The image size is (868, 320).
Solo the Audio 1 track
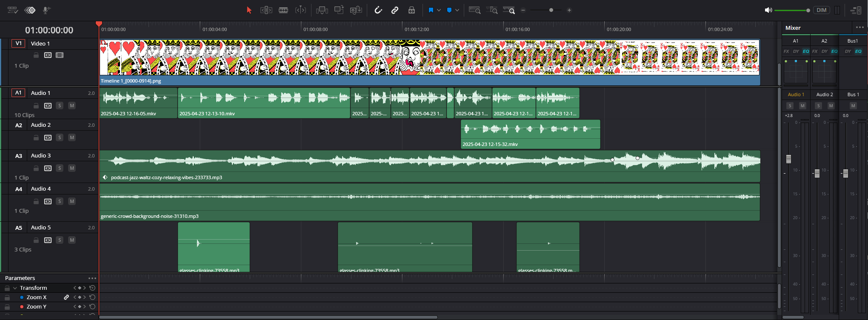60,106
